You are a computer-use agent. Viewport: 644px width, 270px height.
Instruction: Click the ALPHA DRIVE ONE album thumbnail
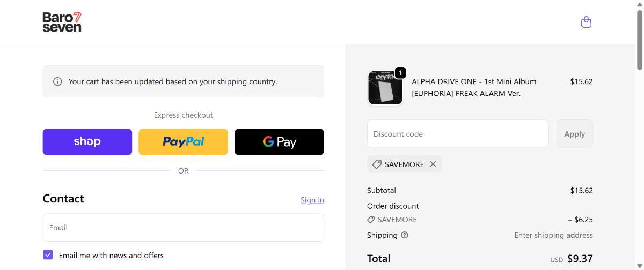coord(385,88)
